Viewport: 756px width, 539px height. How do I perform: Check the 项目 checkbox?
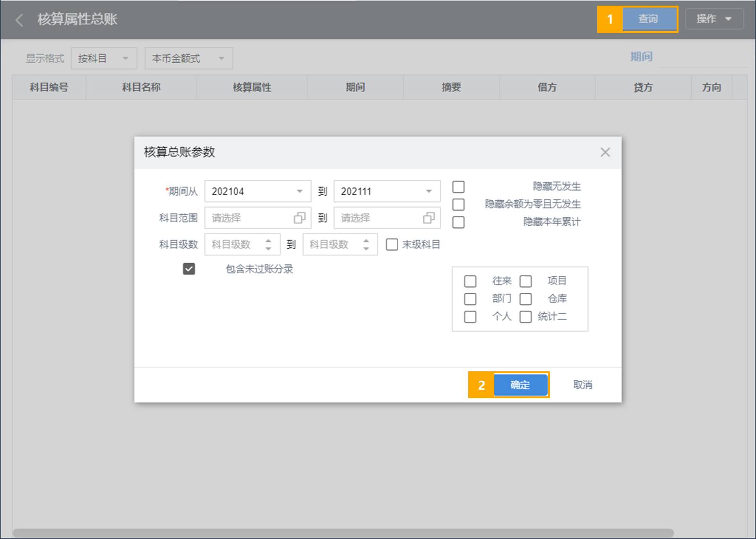coord(526,282)
